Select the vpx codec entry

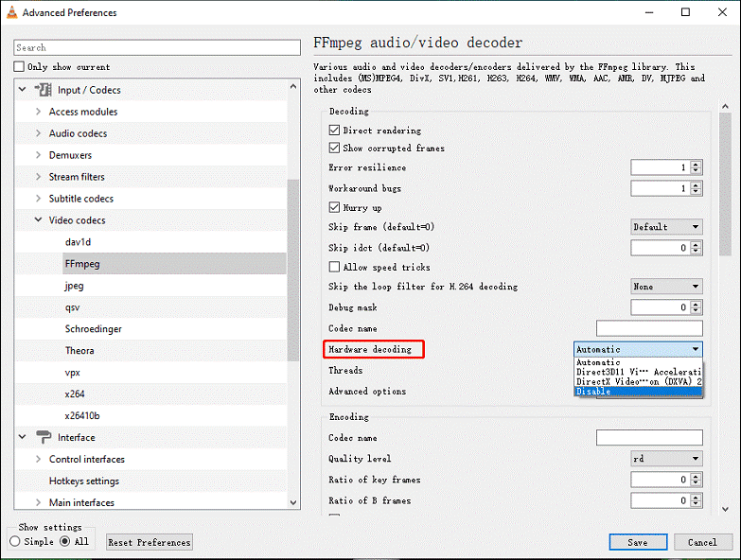[72, 373]
